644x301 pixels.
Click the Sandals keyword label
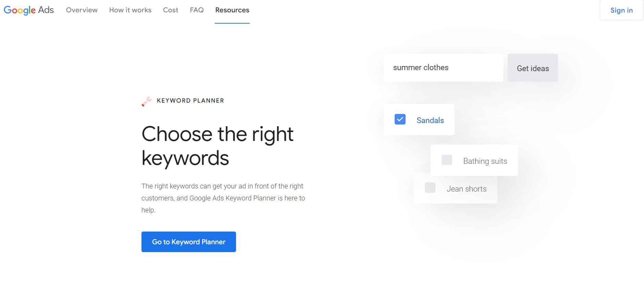coord(430,120)
